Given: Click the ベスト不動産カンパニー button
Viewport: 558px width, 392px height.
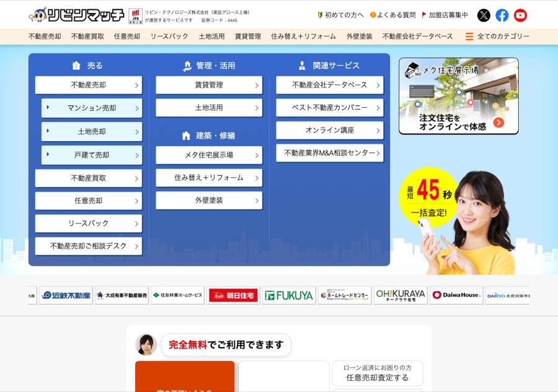Looking at the screenshot, I should pos(330,108).
